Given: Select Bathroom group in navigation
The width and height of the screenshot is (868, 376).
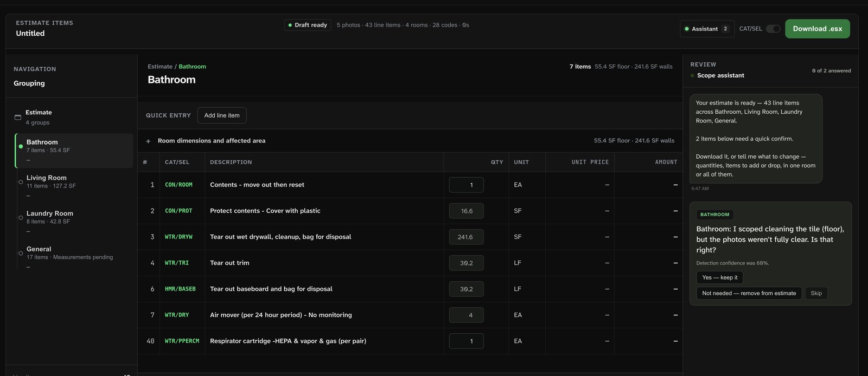Looking at the screenshot, I should pos(74,150).
